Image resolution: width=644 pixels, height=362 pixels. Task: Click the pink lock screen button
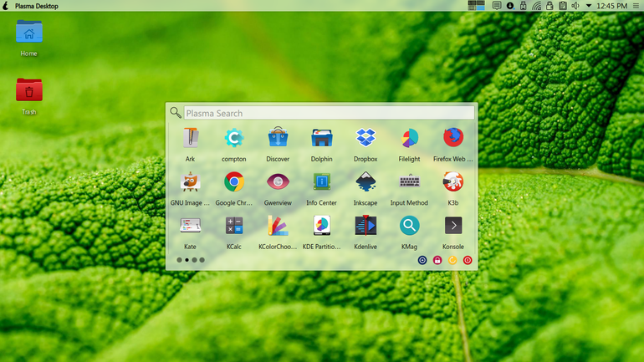tap(437, 260)
